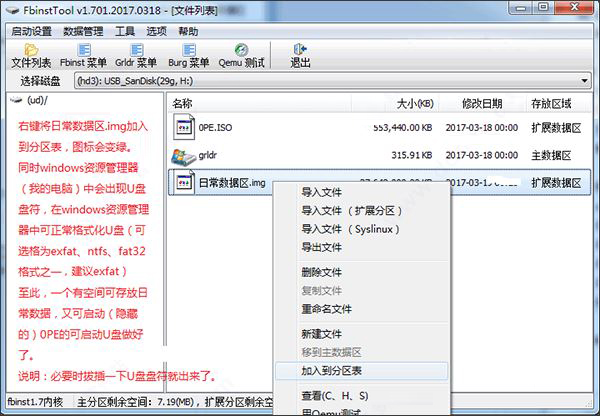
Task: Click the 0PE.ISO file icon
Action: 184,127
